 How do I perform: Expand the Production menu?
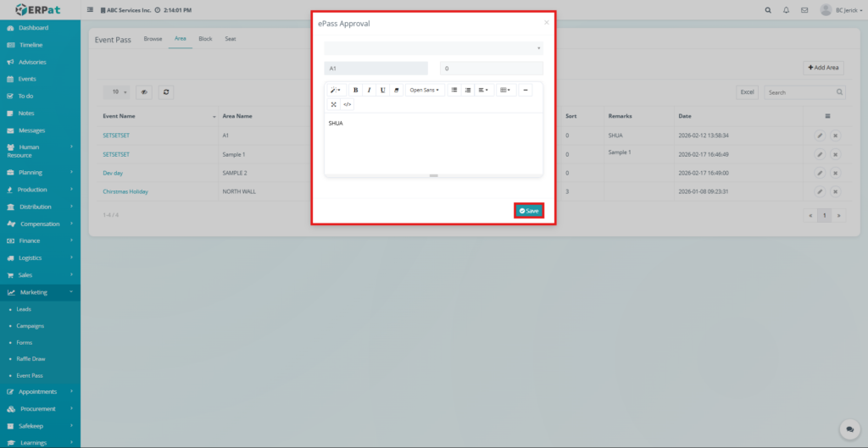[x=40, y=190]
